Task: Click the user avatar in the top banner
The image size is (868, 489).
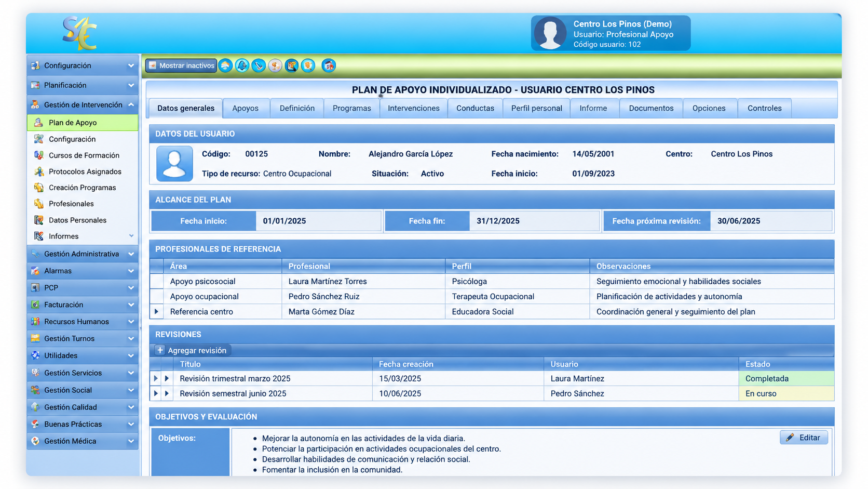Action: (550, 33)
